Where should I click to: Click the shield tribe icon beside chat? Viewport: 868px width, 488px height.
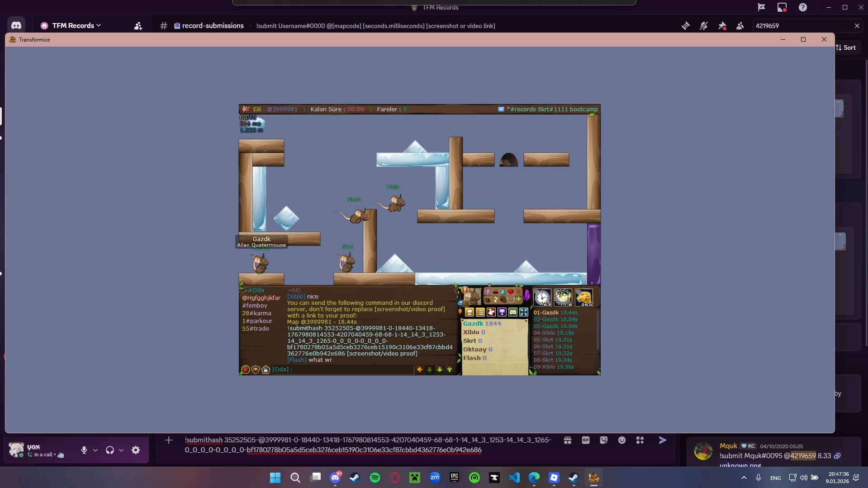256,370
